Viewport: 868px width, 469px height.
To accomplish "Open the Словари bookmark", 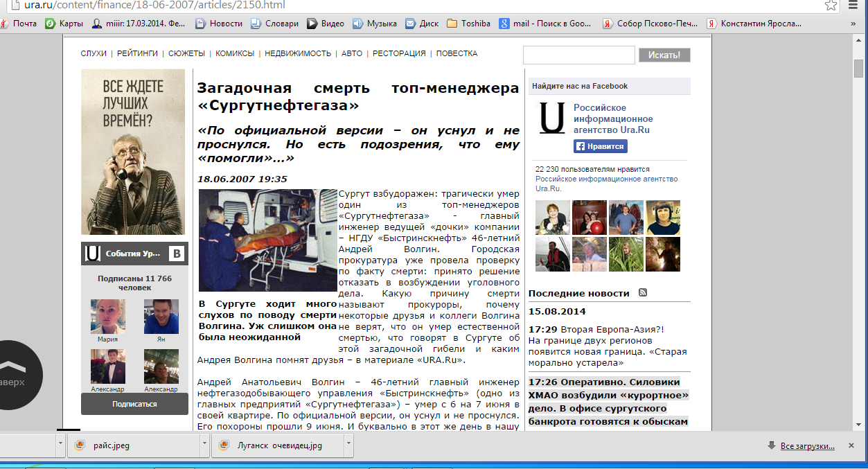I will (275, 23).
